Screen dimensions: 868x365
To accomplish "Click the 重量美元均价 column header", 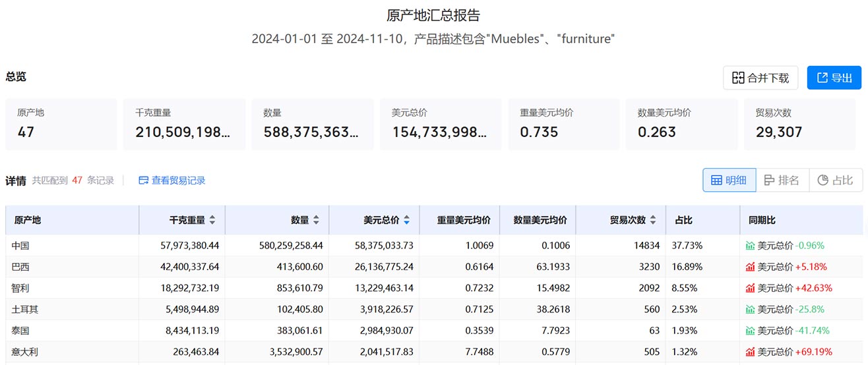I will click(x=460, y=220).
